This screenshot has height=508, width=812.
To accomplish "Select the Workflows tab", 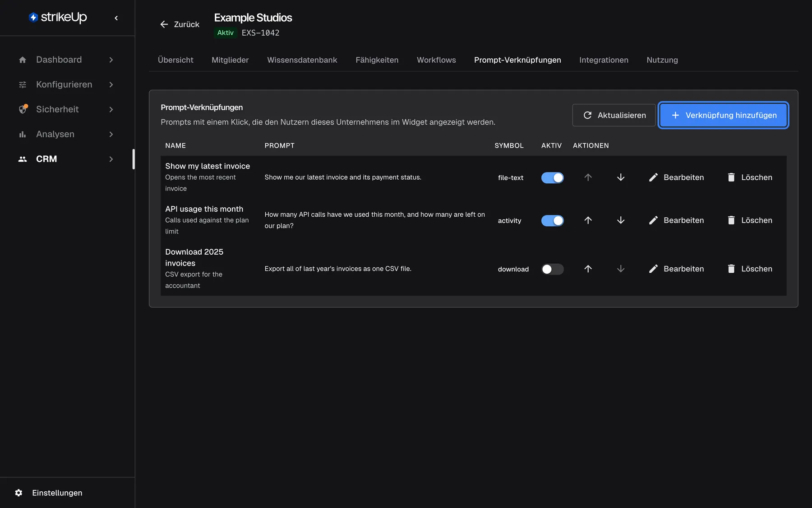I will click(x=436, y=60).
